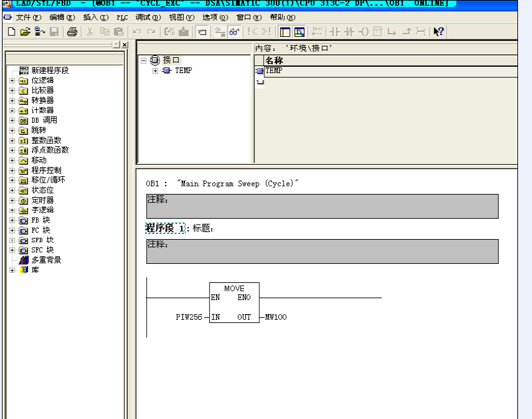This screenshot has width=532, height=419.
Task: Activate the context help pointer icon
Action: coord(439,32)
